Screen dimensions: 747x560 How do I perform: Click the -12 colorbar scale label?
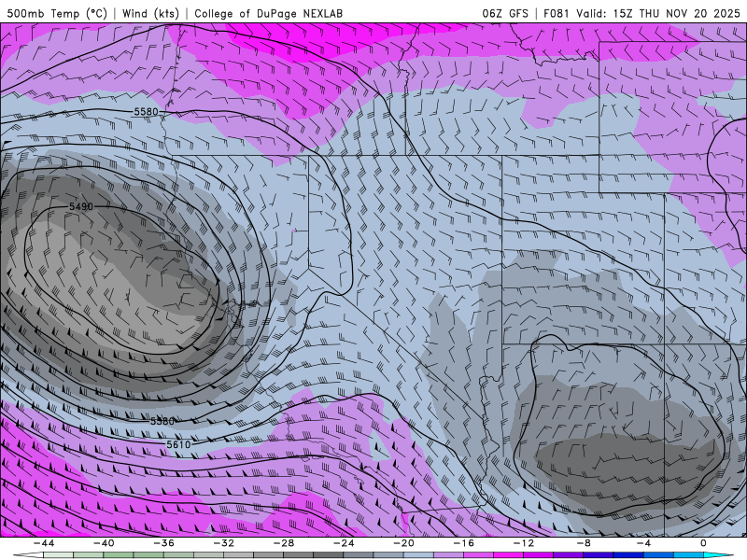point(524,543)
